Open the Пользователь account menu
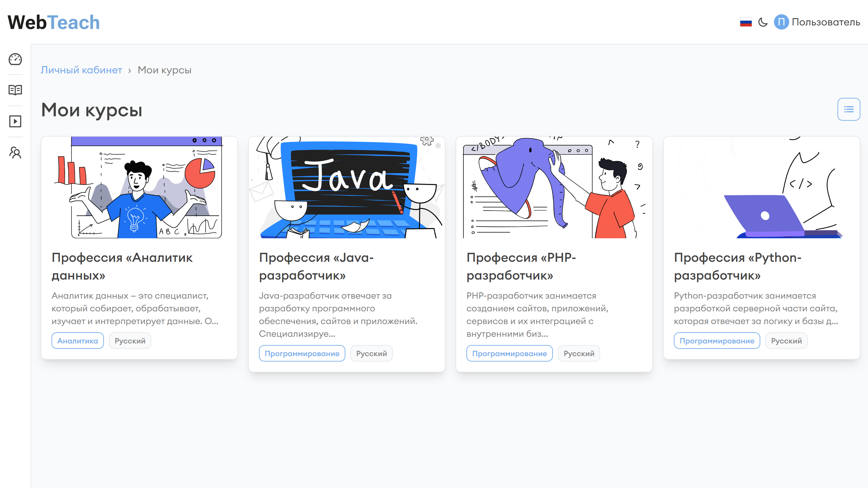The image size is (868, 488). 825,22
